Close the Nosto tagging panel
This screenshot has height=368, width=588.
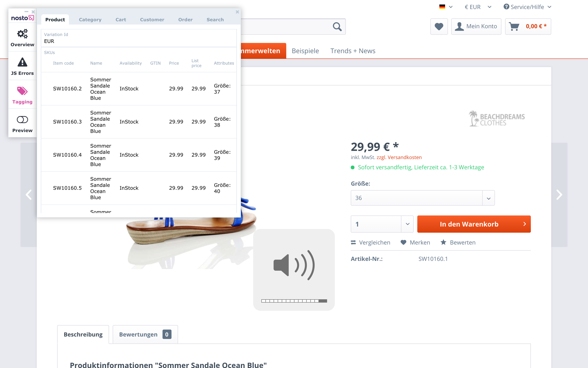pos(237,12)
